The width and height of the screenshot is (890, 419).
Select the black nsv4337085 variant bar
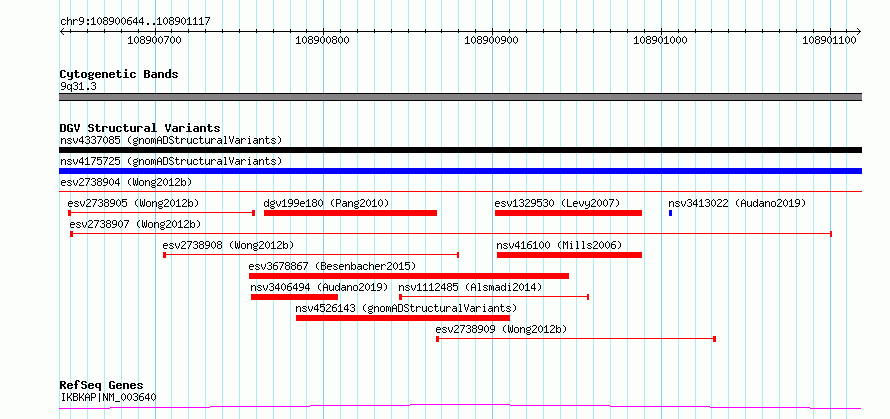(460, 150)
